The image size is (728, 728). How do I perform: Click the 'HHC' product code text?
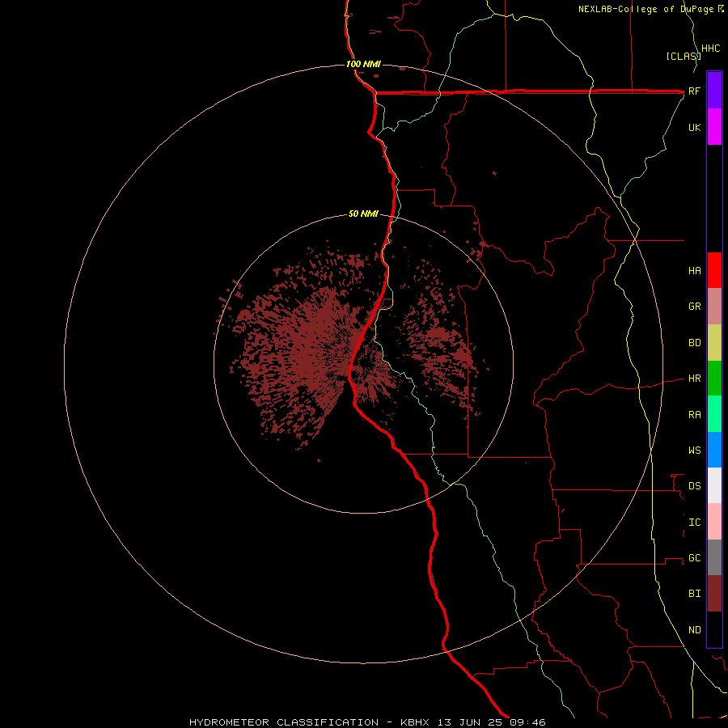coord(710,49)
